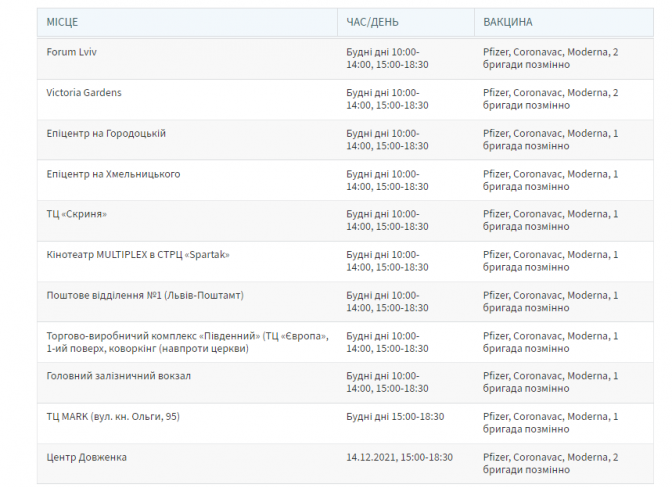Viewport: 672px width, 487px height.
Task: Click Епіцентр на Городоцькій place cell
Action: (106, 133)
